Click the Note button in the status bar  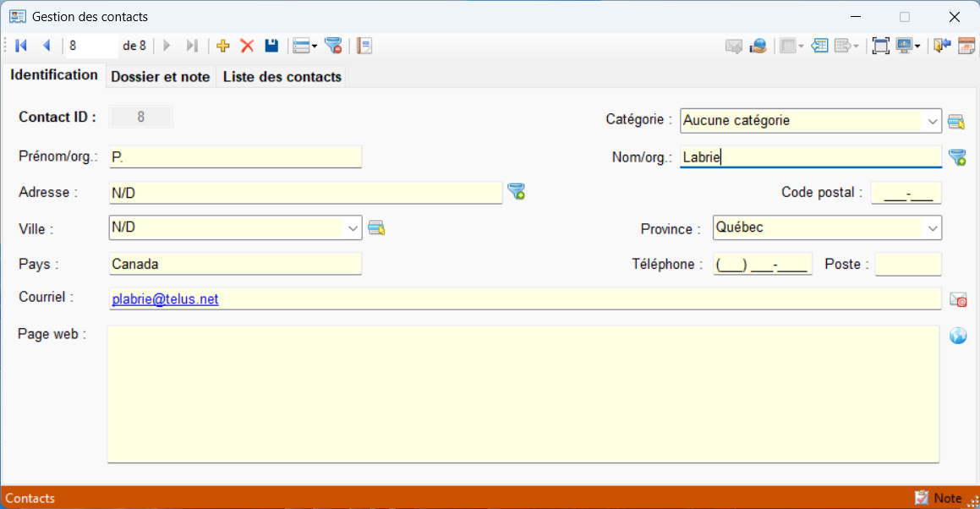click(939, 498)
